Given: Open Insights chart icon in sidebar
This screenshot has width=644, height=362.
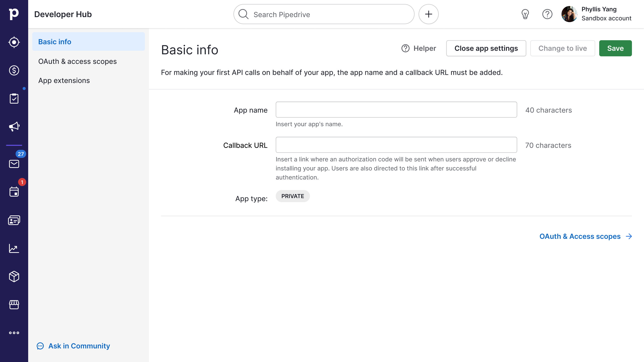Looking at the screenshot, I should pyautogui.click(x=14, y=248).
